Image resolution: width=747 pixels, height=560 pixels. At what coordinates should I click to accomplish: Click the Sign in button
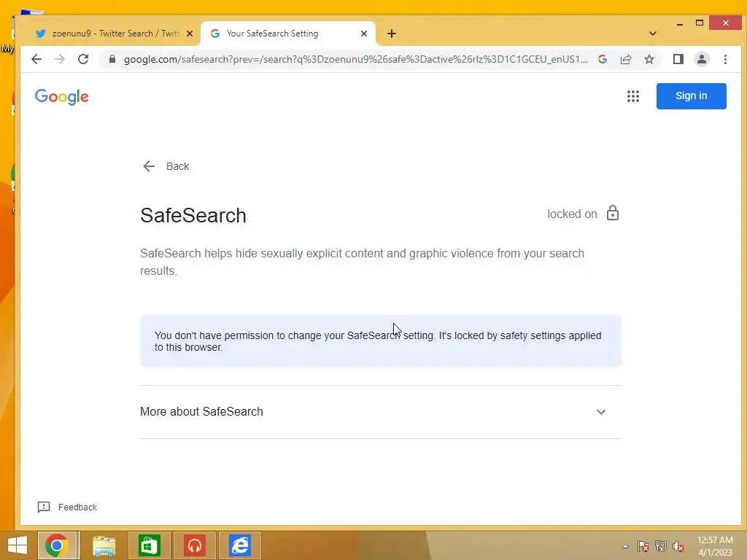692,96
